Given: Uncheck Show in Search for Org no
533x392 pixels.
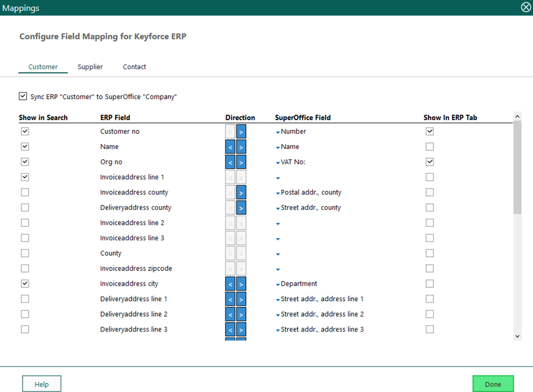Looking at the screenshot, I should tap(25, 162).
